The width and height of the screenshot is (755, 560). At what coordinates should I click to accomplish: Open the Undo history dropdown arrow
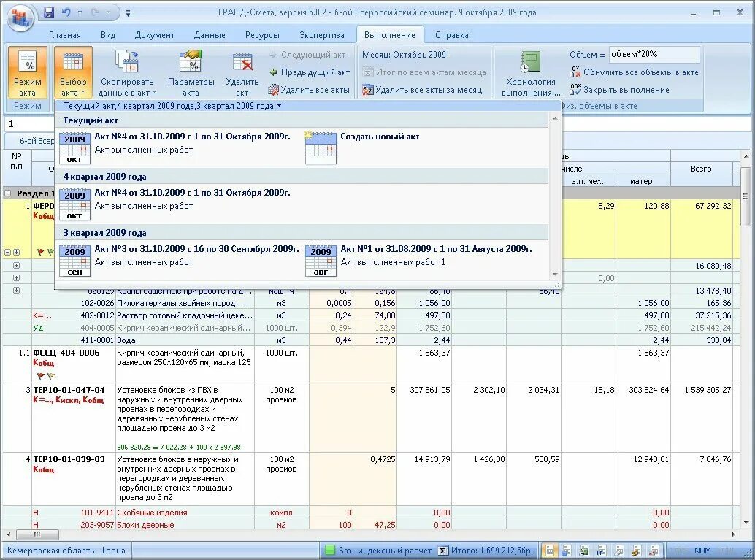80,13
